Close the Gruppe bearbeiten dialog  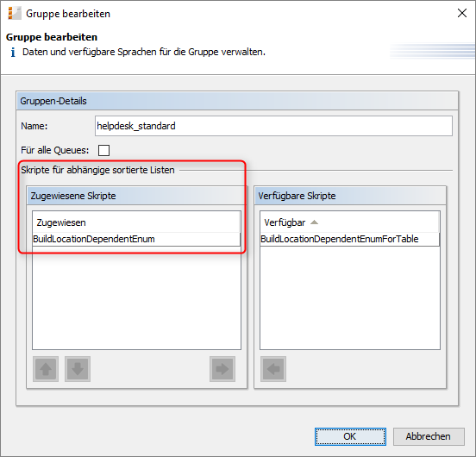[x=462, y=13]
